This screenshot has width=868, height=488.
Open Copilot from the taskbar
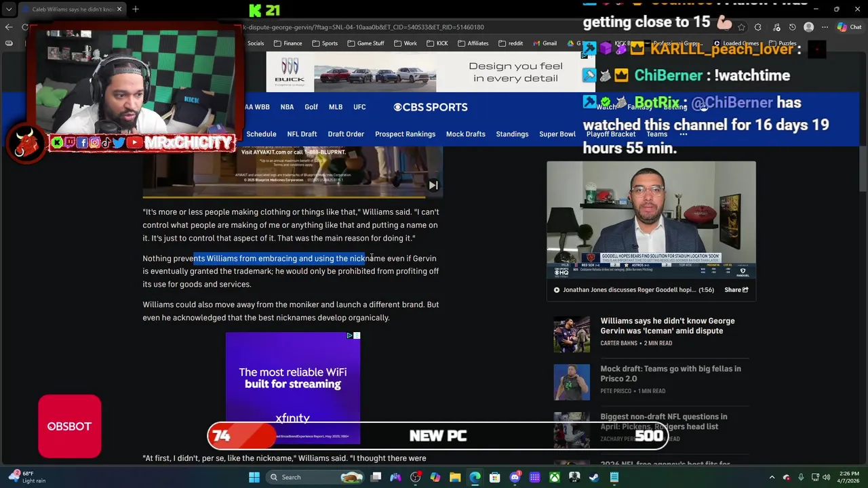point(435,477)
